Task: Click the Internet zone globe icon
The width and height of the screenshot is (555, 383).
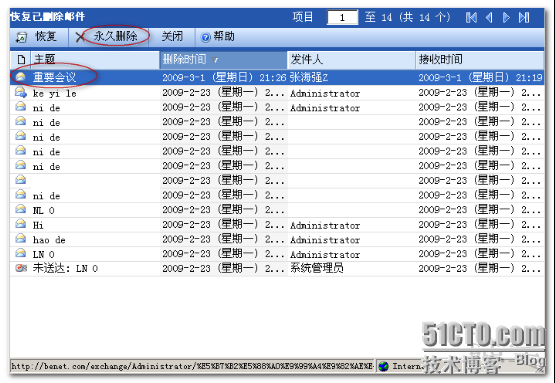Action: pyautogui.click(x=383, y=366)
